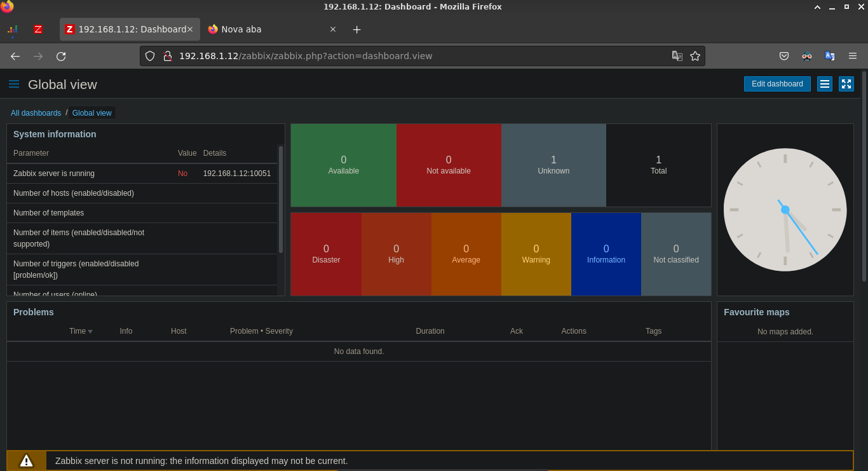Select the 192.168.1.12: Dashboard tab
This screenshot has width=868, height=471.
point(130,29)
